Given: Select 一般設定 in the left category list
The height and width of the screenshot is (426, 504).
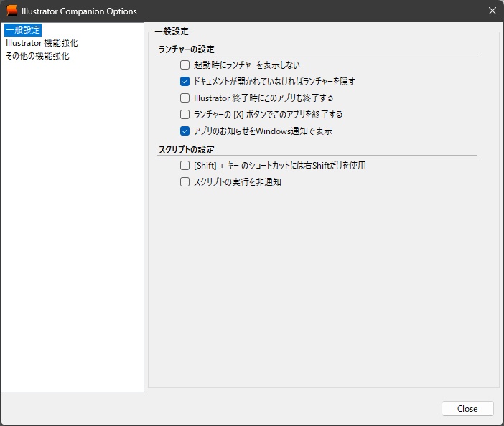Looking at the screenshot, I should point(23,30).
